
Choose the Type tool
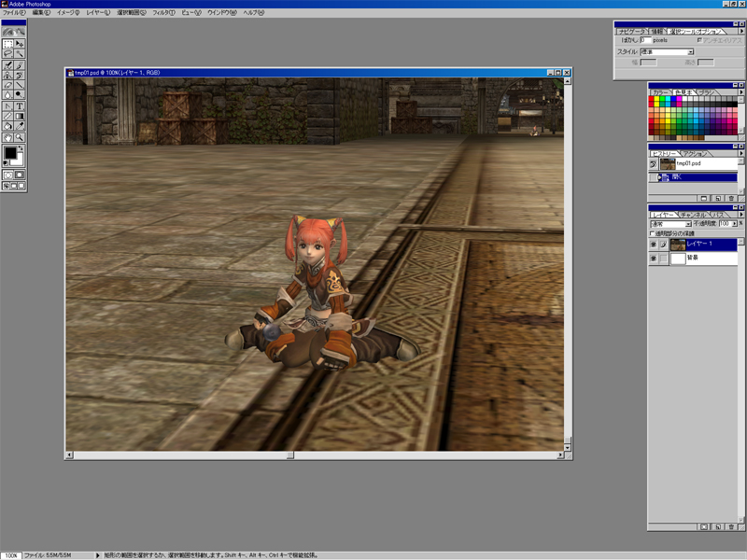[x=20, y=106]
